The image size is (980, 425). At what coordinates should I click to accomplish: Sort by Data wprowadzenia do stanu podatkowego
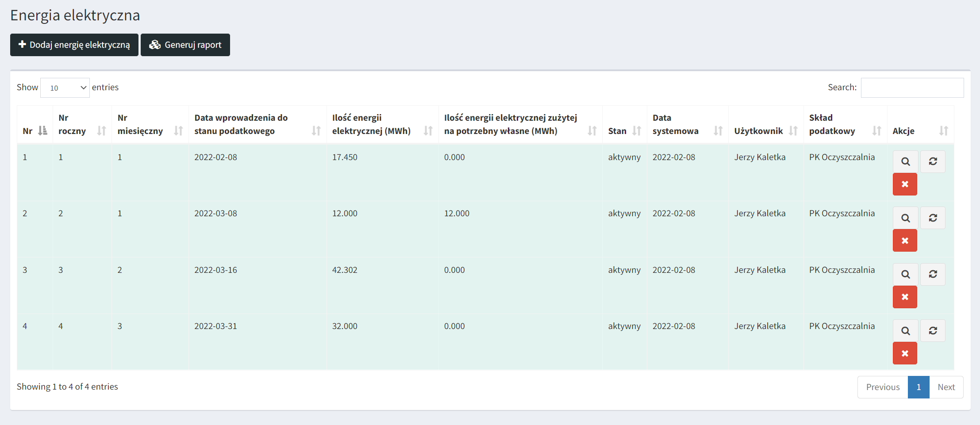point(257,125)
